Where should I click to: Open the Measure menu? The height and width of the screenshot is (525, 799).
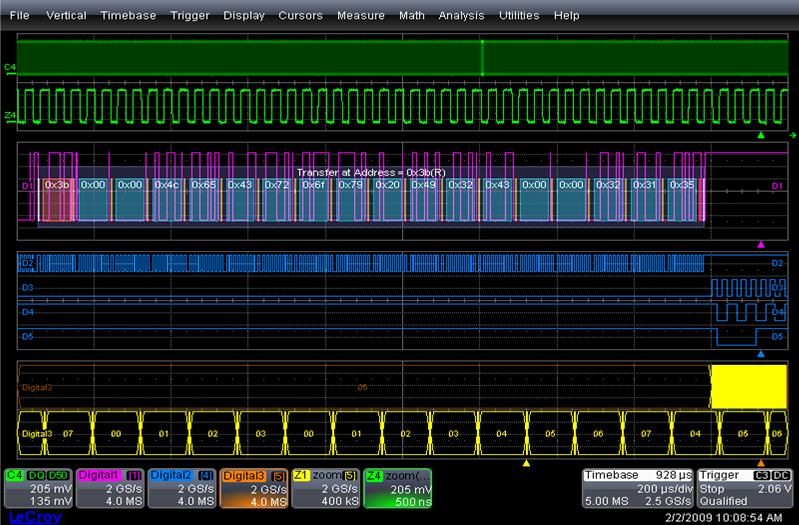[360, 16]
